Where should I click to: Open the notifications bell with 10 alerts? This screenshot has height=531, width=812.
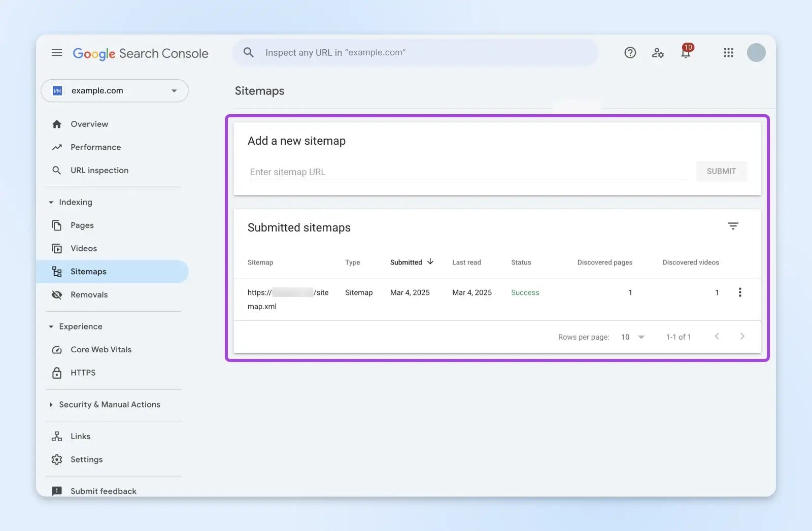[686, 53]
